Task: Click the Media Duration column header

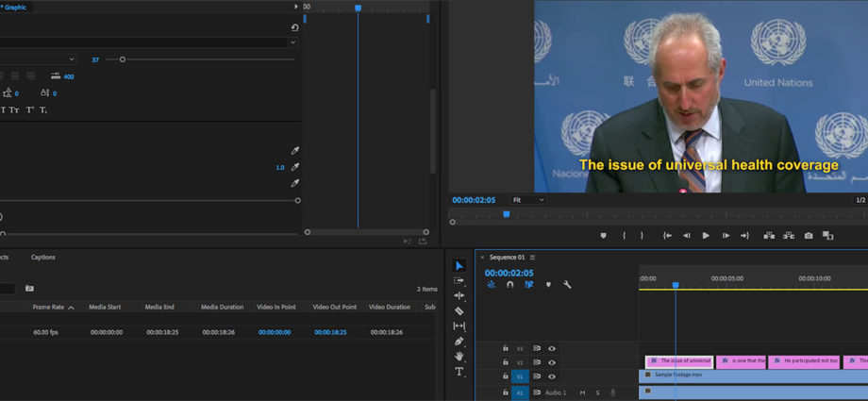Action: (222, 307)
